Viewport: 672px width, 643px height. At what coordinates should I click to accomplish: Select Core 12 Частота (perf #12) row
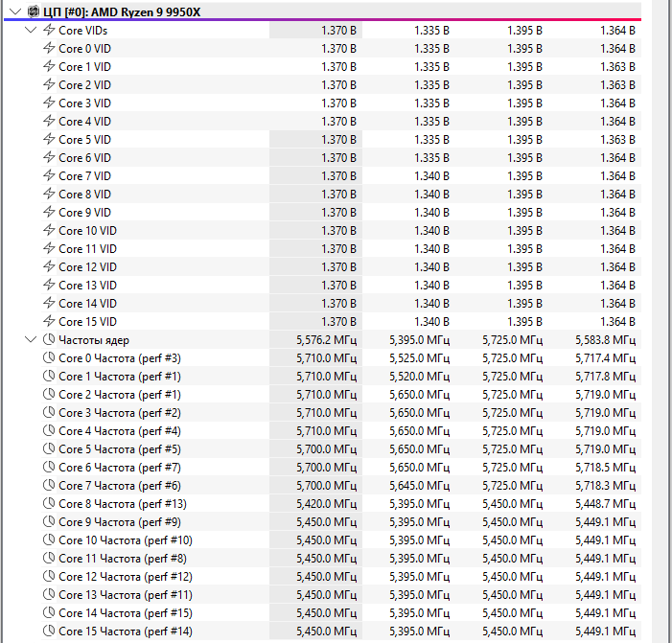click(x=341, y=577)
